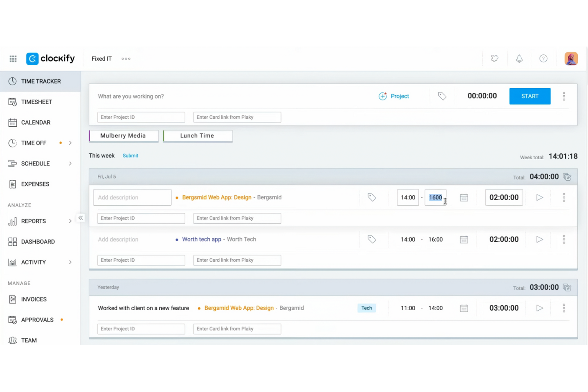Screen dimensions: 588x392
Task: Open three-dots menu for the Fri Bergsmid entry
Action: click(x=564, y=197)
